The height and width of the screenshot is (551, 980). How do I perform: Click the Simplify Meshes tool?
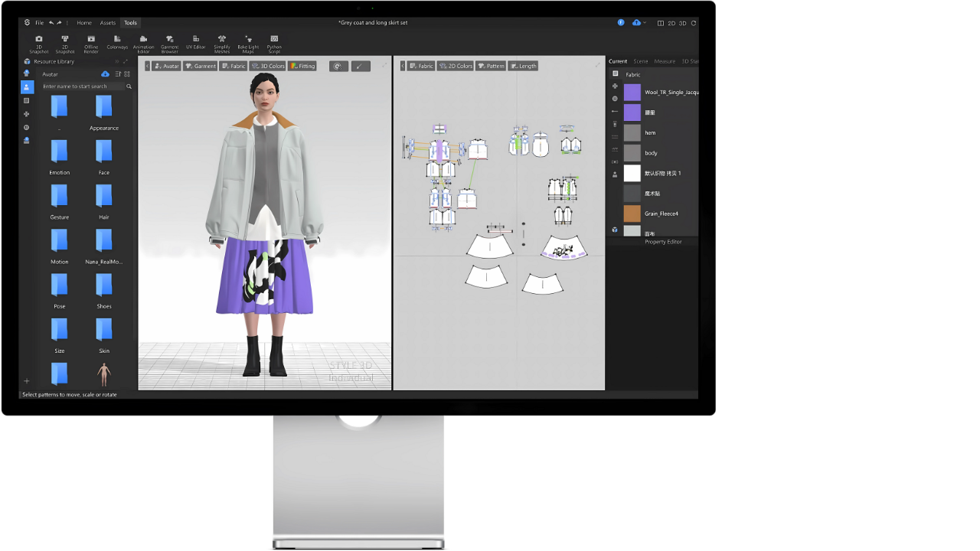pyautogui.click(x=222, y=43)
